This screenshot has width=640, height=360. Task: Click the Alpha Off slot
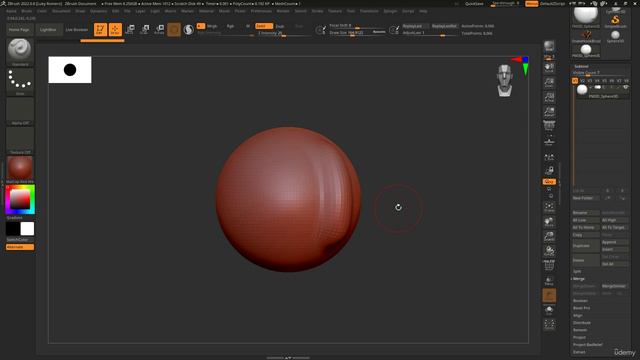pyautogui.click(x=20, y=111)
